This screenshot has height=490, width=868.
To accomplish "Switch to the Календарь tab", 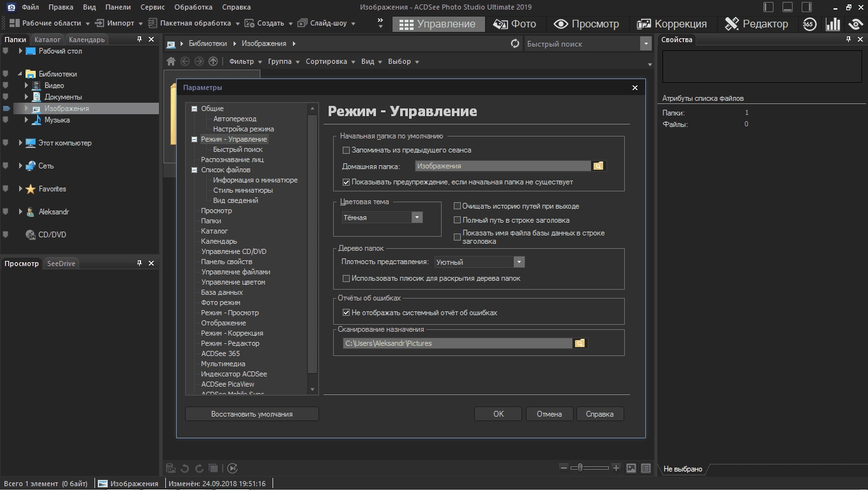I will click(87, 40).
